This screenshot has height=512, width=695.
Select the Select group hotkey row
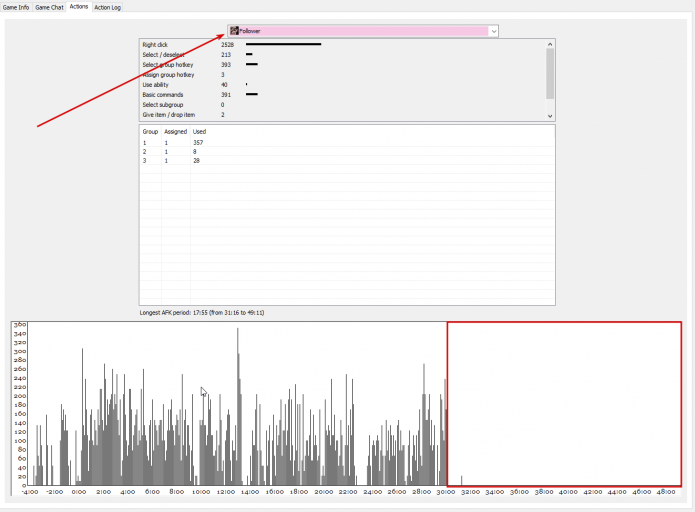click(x=343, y=65)
